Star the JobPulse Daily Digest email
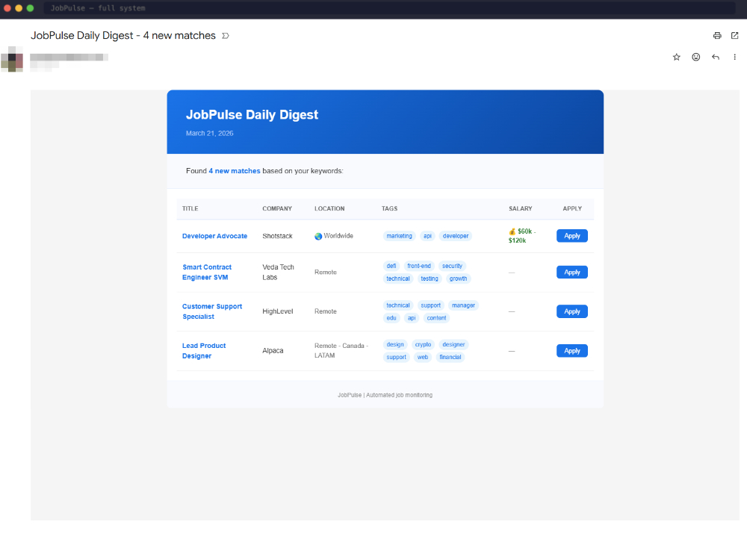 [x=677, y=57]
